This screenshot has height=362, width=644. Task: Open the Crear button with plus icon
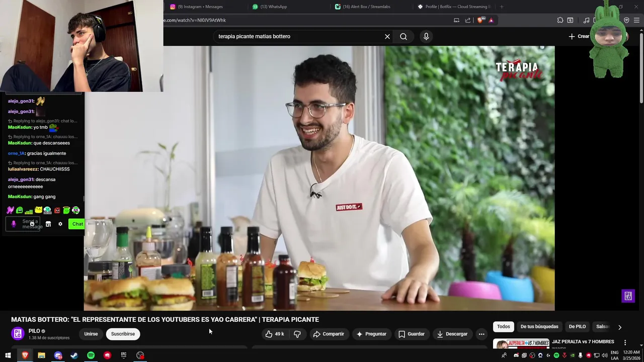click(x=579, y=36)
